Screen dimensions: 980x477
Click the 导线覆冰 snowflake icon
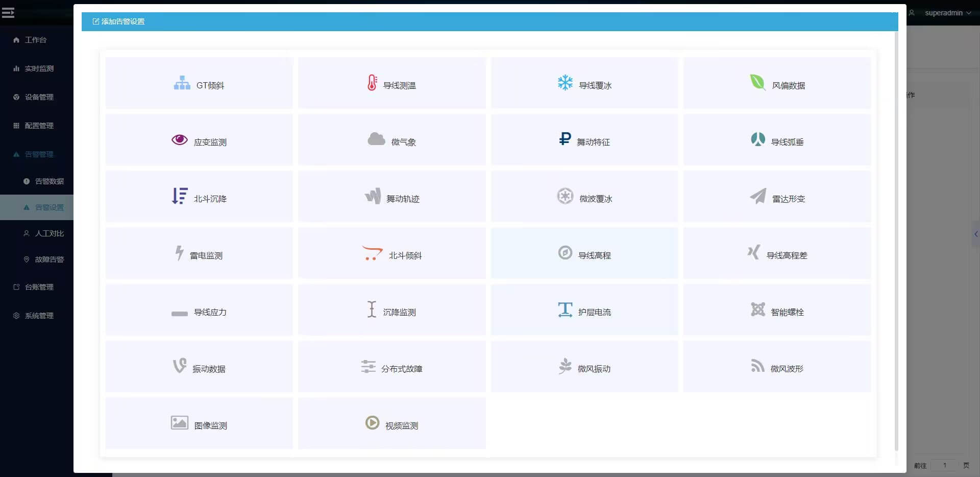[x=565, y=82]
